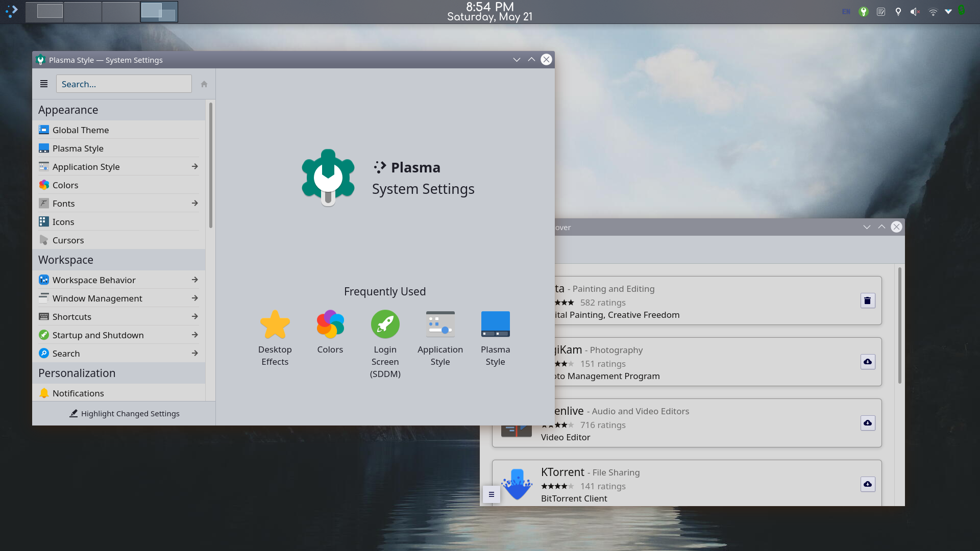Click the sidebar hamburger menu icon

[44, 84]
